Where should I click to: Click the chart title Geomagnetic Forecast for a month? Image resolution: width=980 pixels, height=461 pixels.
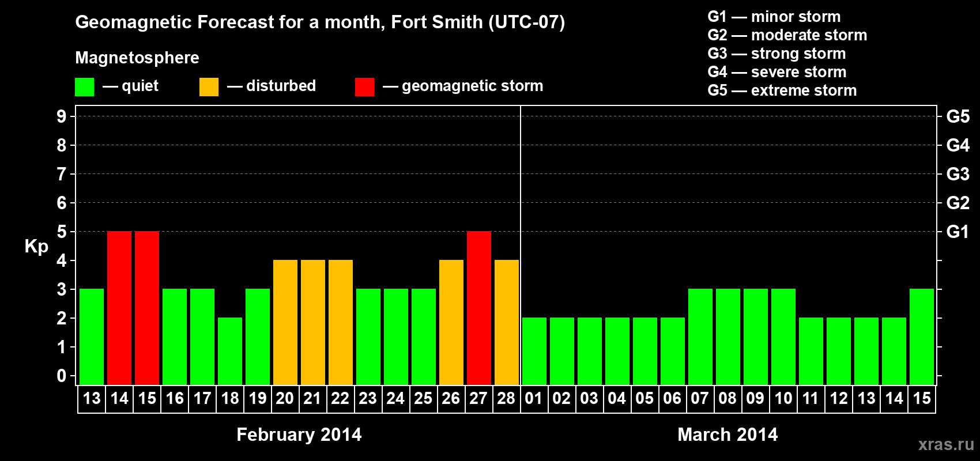tap(320, 22)
